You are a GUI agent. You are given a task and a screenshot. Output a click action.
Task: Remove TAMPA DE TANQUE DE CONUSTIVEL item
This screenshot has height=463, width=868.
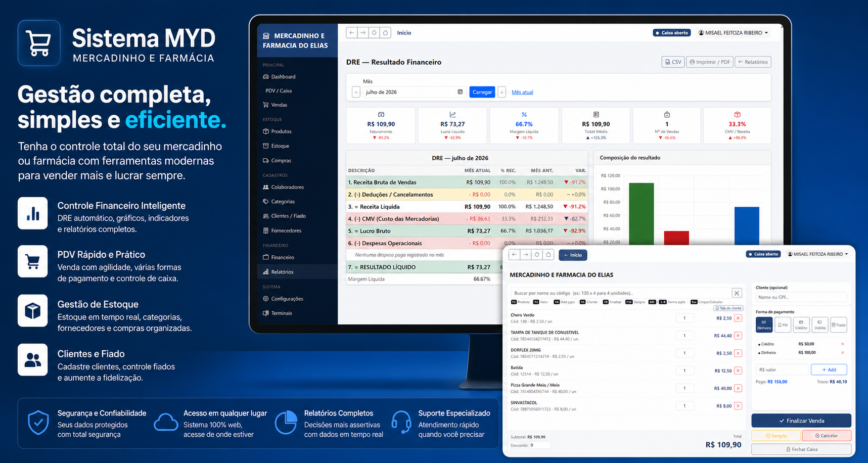(x=738, y=336)
